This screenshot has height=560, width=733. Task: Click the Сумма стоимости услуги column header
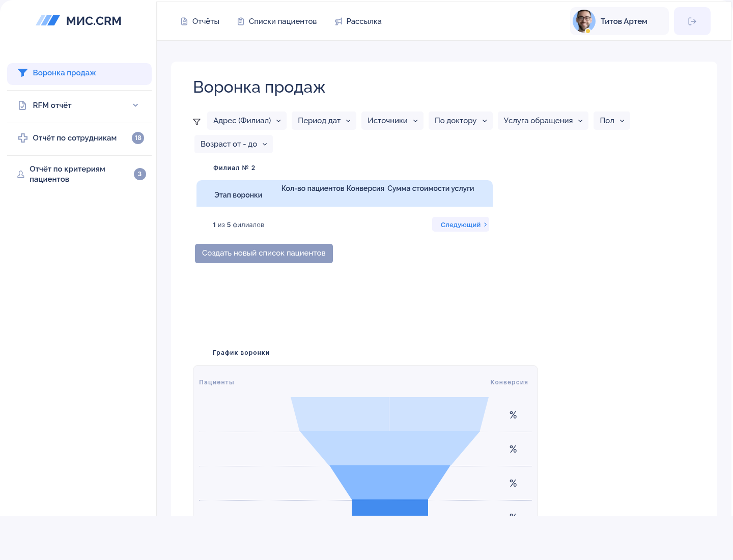click(x=431, y=188)
